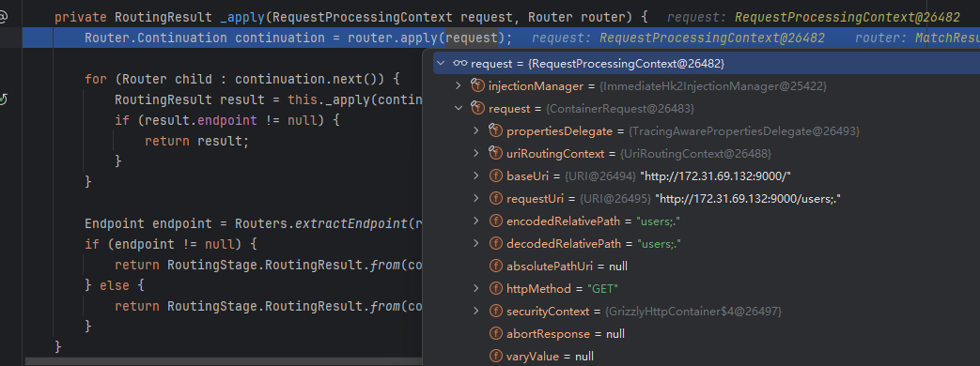Click the propertiesDelegate field icon
Screen dimensions: 980x366
[495, 131]
